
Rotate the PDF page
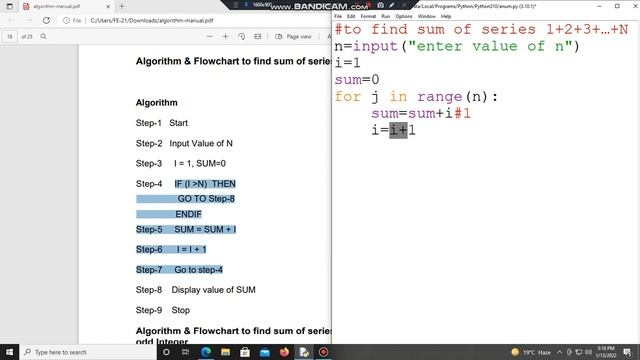coord(242,36)
